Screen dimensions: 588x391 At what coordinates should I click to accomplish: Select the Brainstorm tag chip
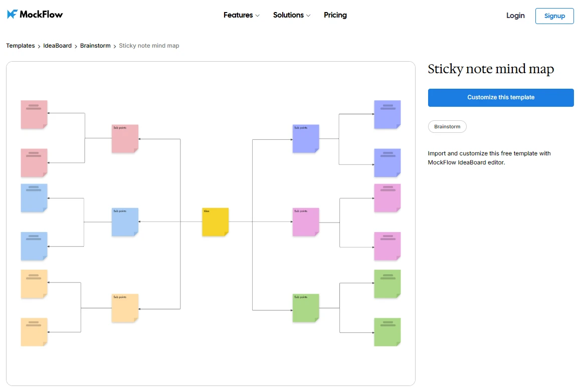coord(447,126)
